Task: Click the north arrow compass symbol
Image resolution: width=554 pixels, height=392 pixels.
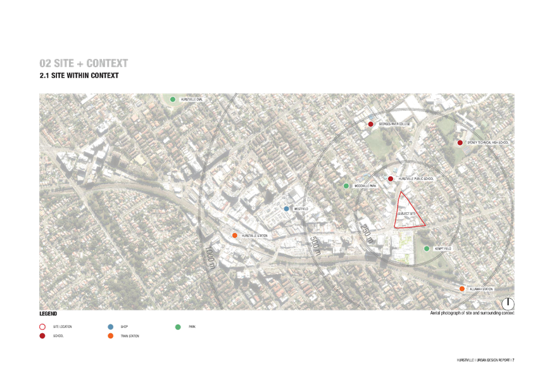Action: pos(508,304)
